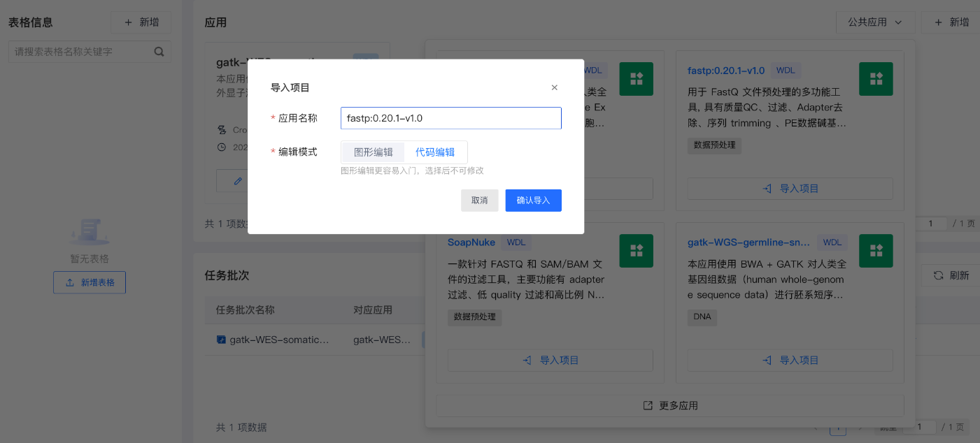The height and width of the screenshot is (443, 980).
Task: Click the icon beside gatk-WES-somatic task batch
Action: (221, 340)
